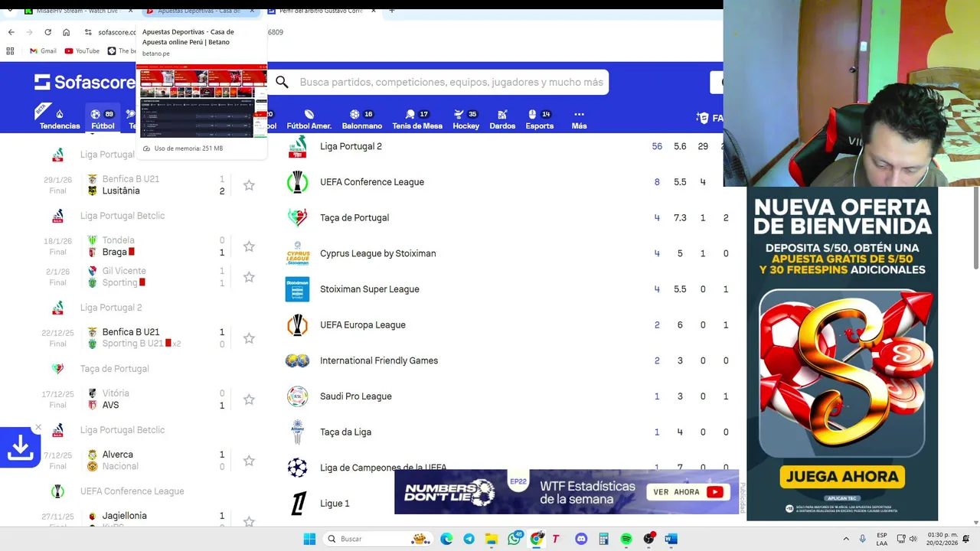Open the Gmail bookmark
This screenshot has width=980, height=551.
tap(43, 51)
